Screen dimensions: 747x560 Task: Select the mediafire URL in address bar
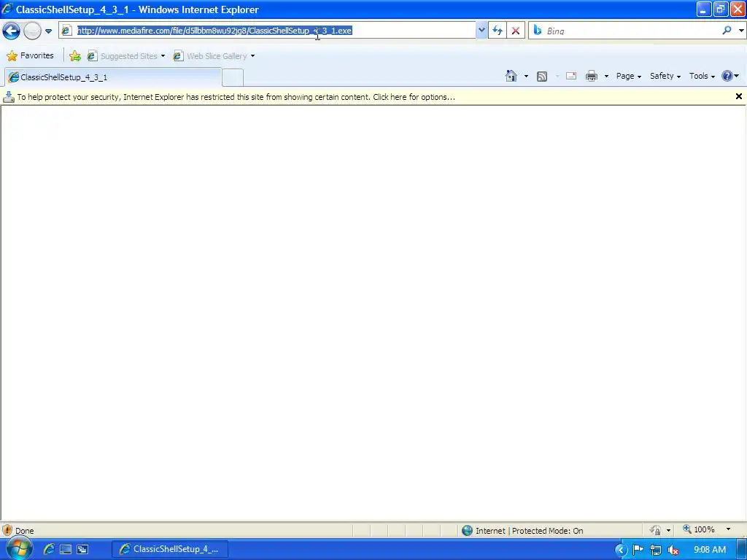(x=214, y=31)
